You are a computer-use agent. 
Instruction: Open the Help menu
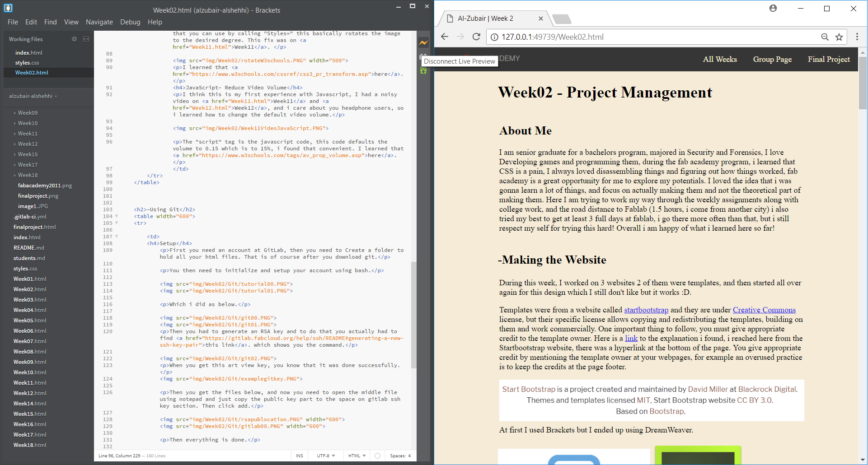click(155, 22)
